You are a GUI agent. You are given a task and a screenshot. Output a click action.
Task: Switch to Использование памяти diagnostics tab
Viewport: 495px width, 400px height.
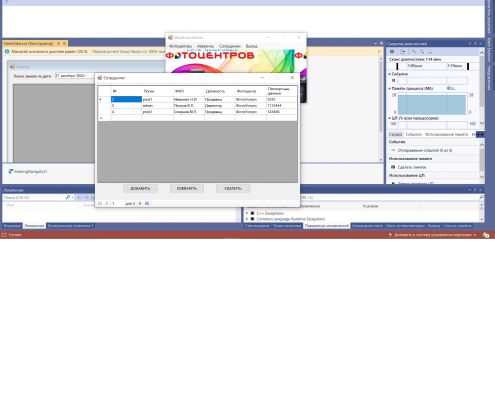[x=447, y=134]
